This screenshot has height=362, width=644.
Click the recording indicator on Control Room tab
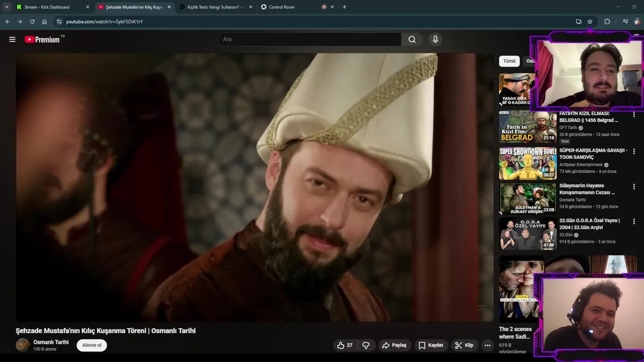point(324,7)
